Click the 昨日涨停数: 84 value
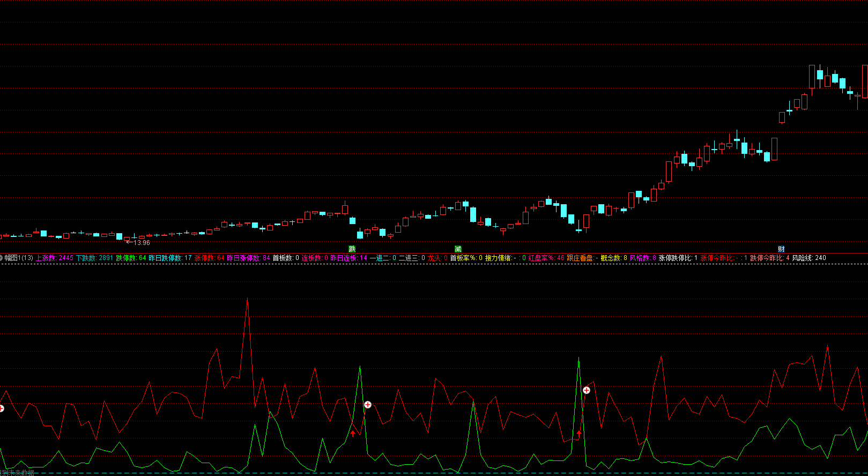The height and width of the screenshot is (476, 868). (249, 258)
